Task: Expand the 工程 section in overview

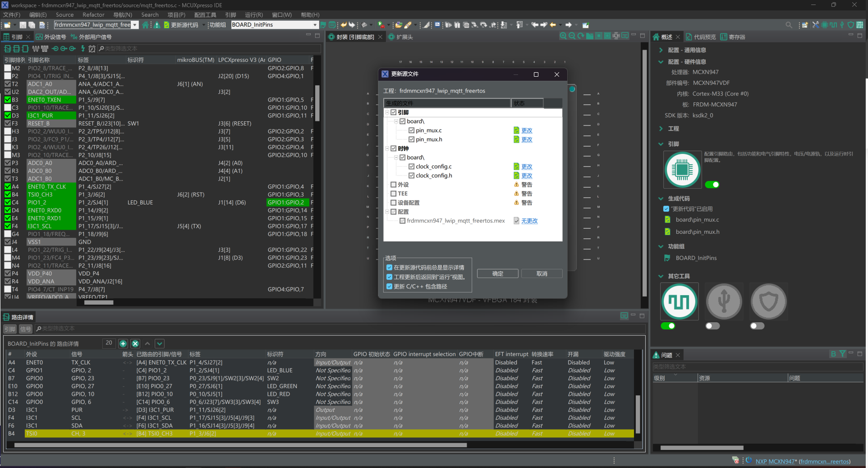Action: 661,129
